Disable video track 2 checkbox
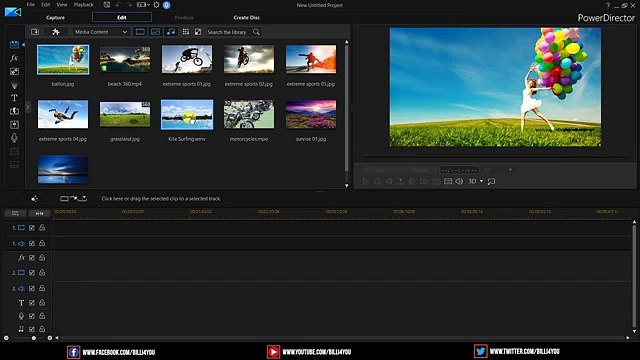The image size is (640, 360). coord(32,273)
